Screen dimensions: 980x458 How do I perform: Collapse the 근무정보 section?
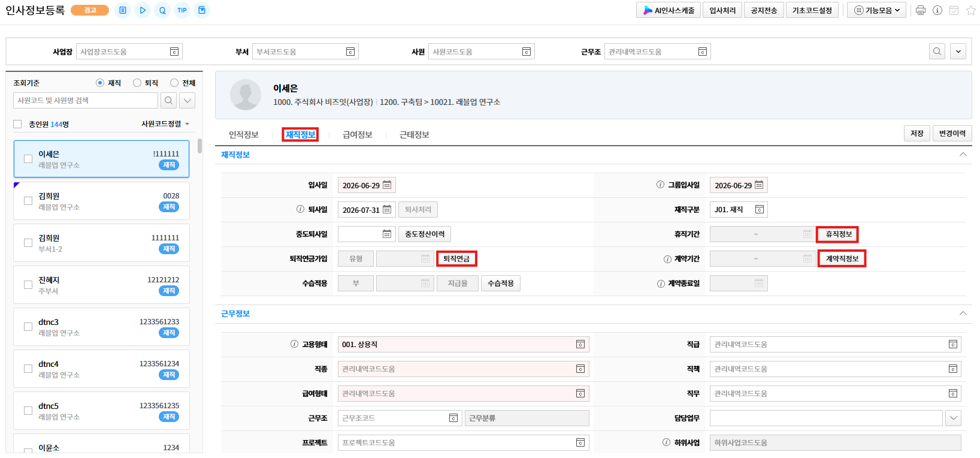(963, 314)
